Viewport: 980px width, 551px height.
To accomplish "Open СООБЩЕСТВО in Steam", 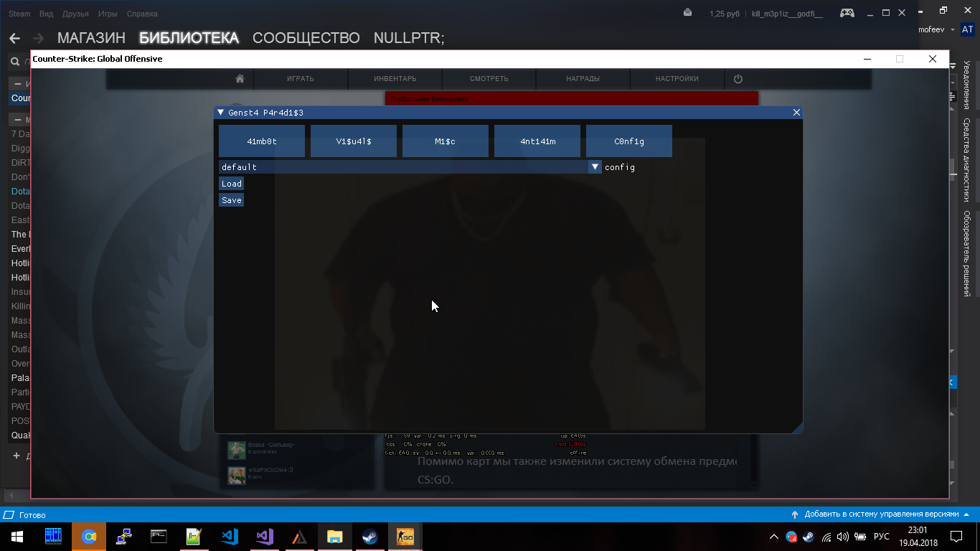I will (x=306, y=38).
